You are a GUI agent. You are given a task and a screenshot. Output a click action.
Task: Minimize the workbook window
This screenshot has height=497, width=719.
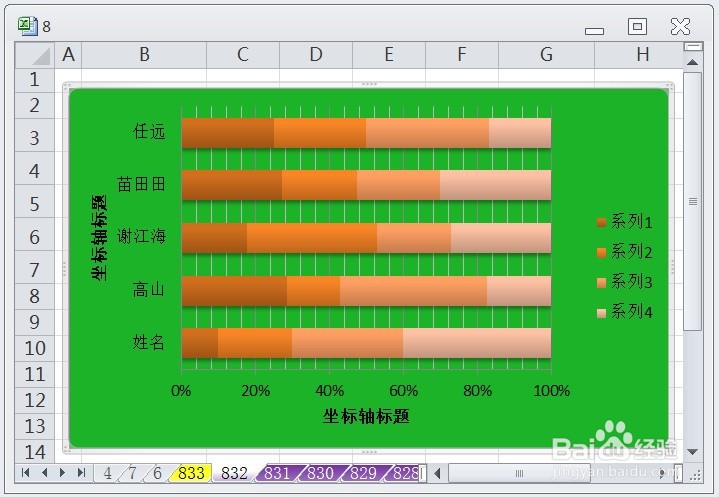coord(595,31)
